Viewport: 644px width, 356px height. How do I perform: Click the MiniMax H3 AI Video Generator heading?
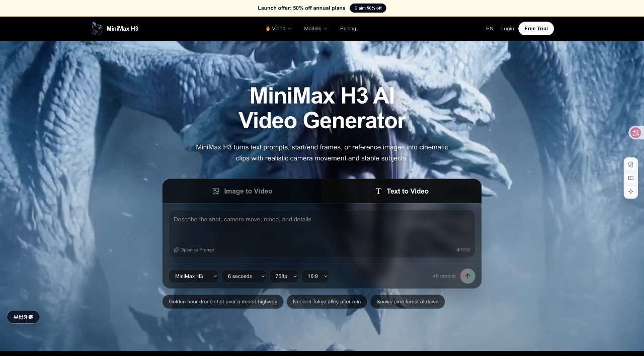point(322,108)
